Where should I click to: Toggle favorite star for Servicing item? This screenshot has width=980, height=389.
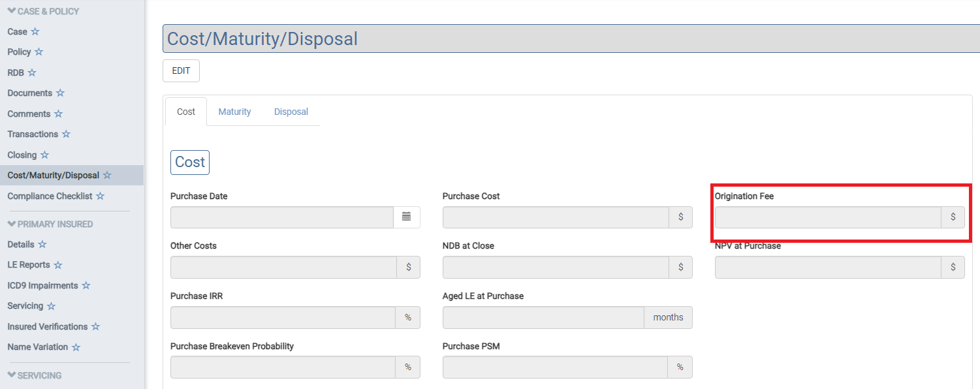point(51,306)
